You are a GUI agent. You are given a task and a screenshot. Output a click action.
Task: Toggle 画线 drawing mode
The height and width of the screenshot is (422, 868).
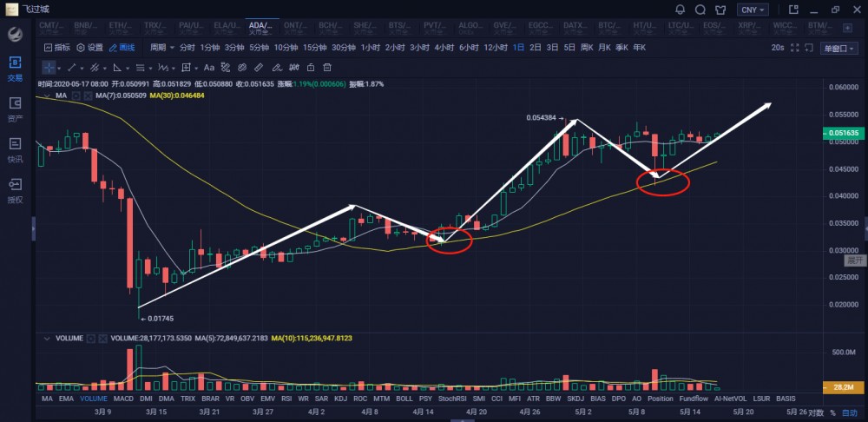[122, 47]
